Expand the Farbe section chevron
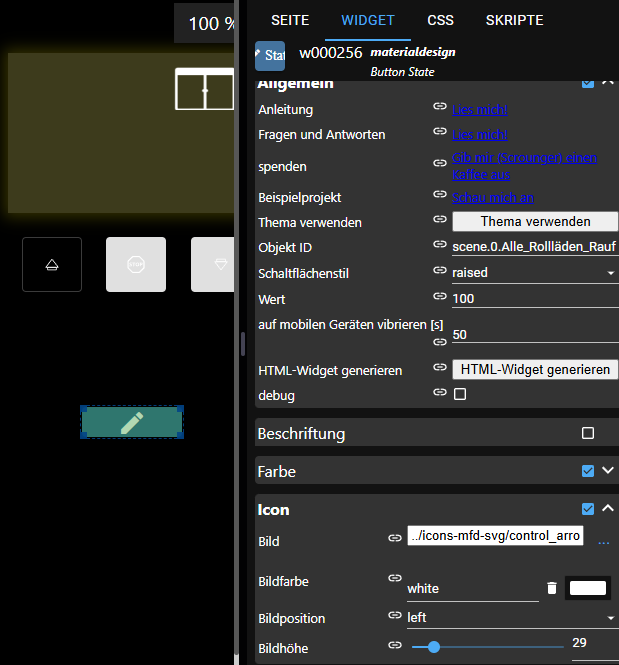 point(608,470)
